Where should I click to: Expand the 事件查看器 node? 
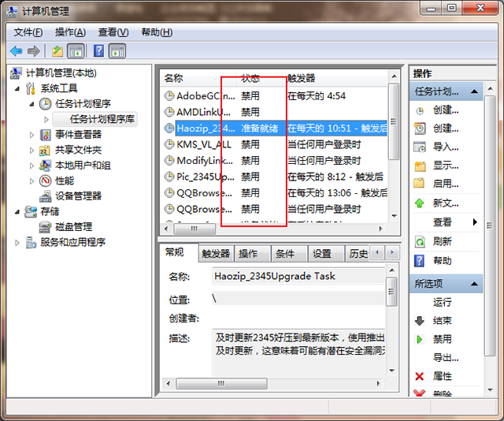[32, 134]
